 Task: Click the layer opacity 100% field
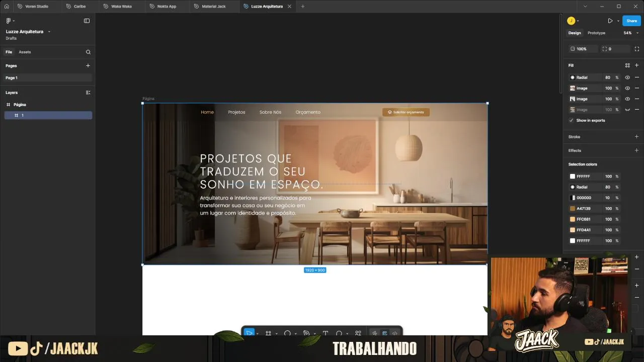click(584, 49)
